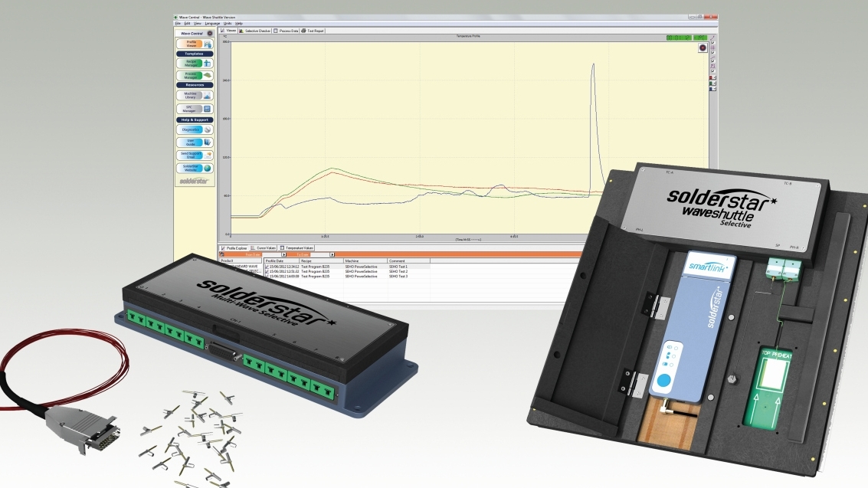Open the Help menu

(238, 23)
